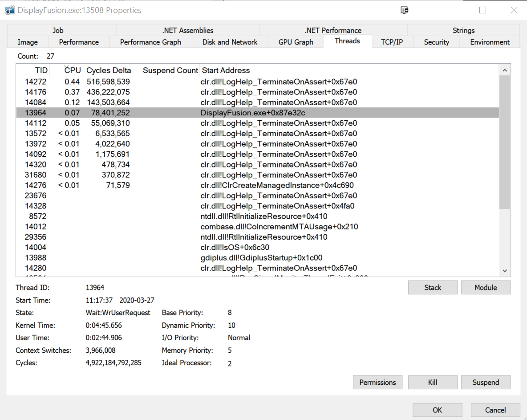The height and width of the screenshot is (420, 527).
Task: Select thread row TID 14328
Action: coord(257,206)
